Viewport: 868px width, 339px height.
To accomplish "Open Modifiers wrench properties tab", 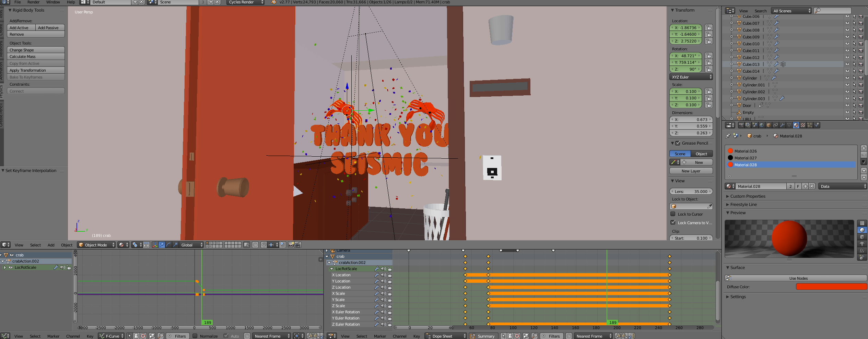I will click(782, 125).
